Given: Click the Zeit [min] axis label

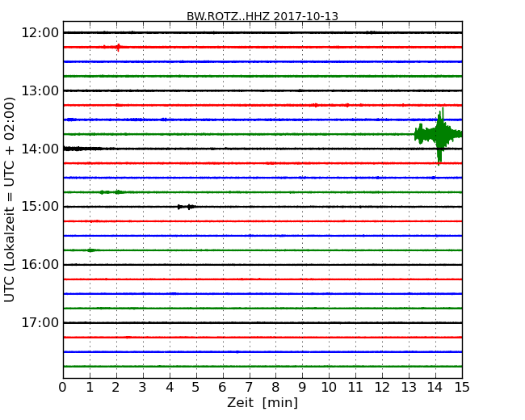Looking at the screenshot, I should (262, 402).
